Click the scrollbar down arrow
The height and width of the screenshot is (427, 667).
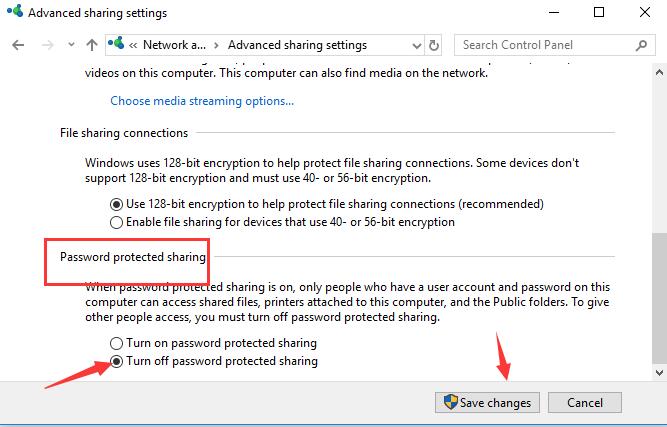pos(659,373)
